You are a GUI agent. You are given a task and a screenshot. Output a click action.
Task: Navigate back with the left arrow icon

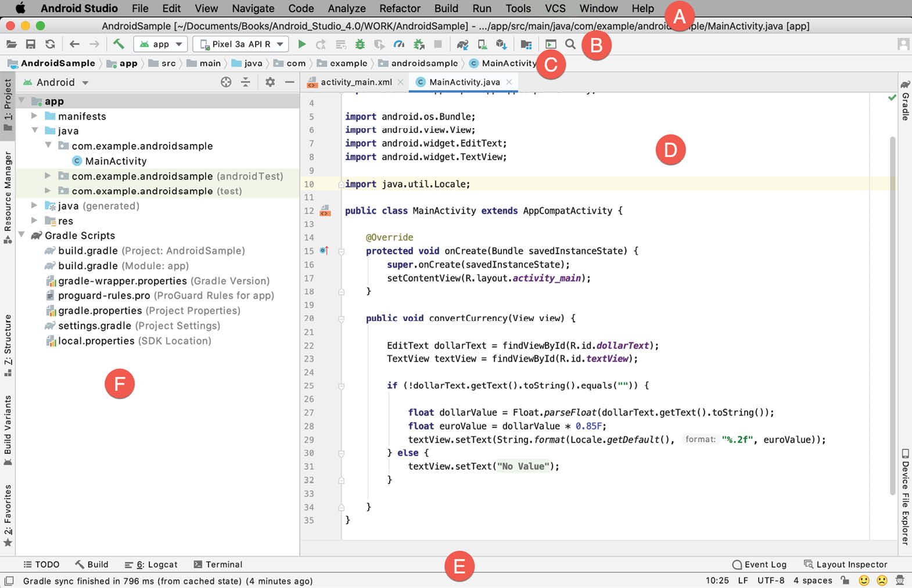pos(74,44)
